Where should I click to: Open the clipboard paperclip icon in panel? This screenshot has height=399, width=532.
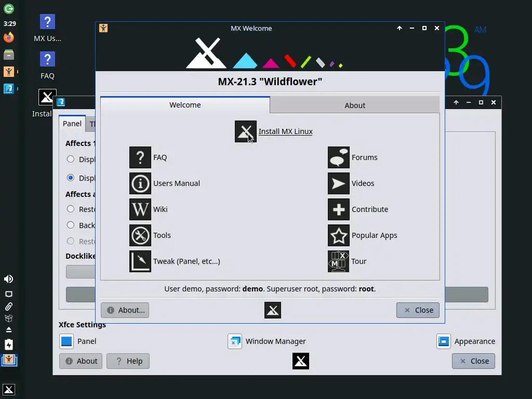[9, 307]
